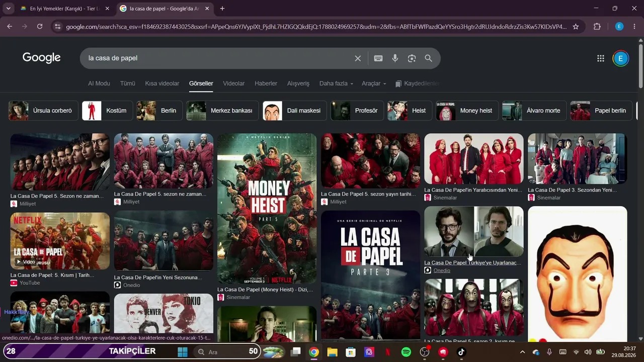644x362 pixels.
Task: Open the volume icon in system tray
Action: coord(588,352)
